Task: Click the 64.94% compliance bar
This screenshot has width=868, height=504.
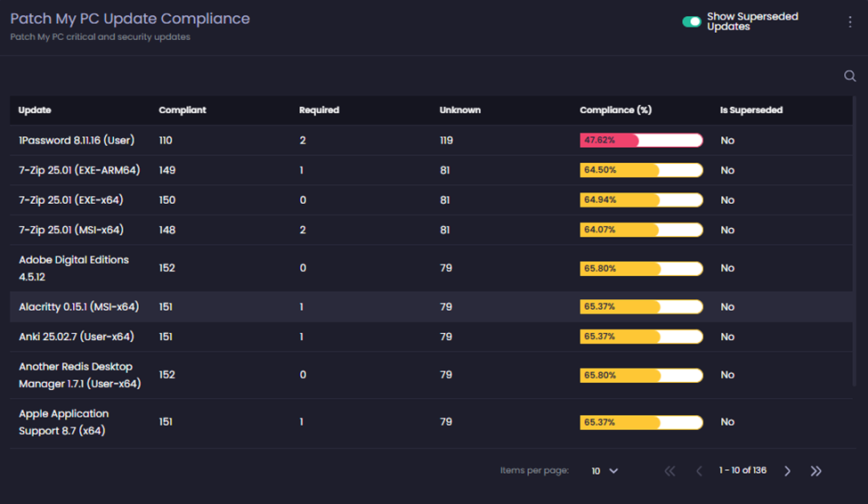Action: (x=642, y=200)
